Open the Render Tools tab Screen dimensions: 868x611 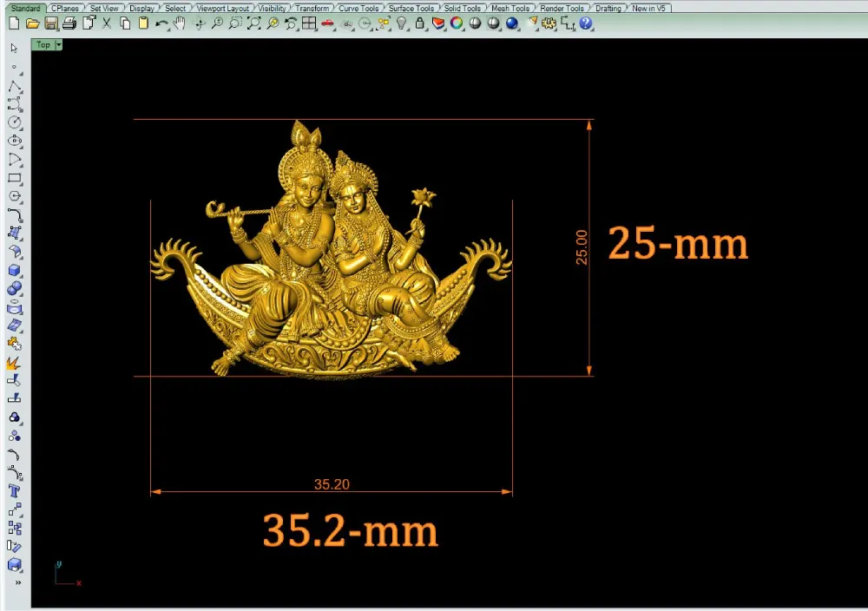click(562, 9)
